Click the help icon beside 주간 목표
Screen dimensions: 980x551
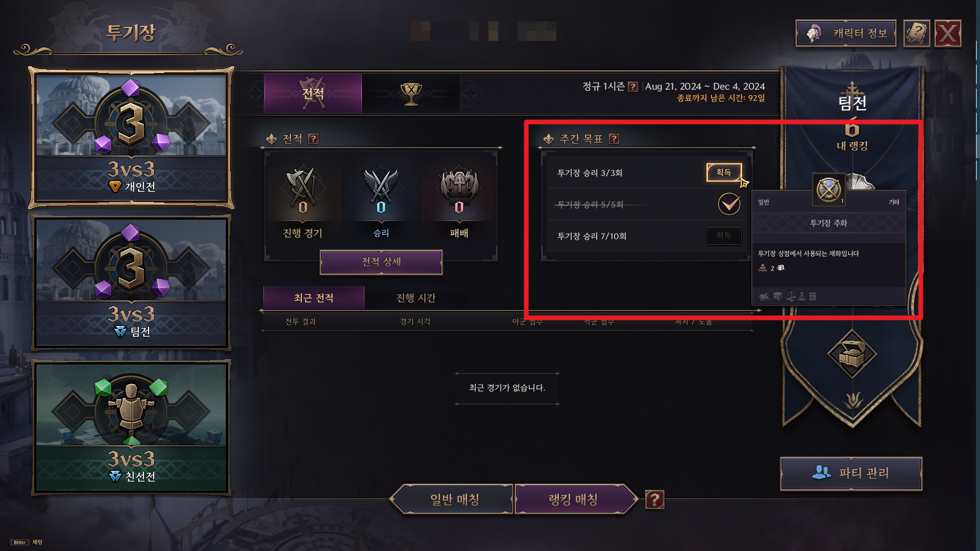[x=614, y=139]
